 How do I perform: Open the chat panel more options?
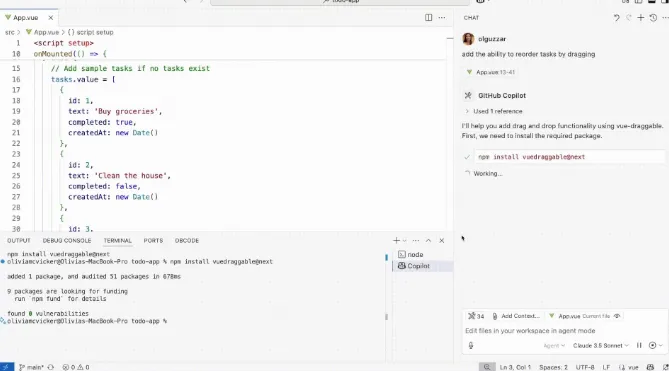click(665, 17)
